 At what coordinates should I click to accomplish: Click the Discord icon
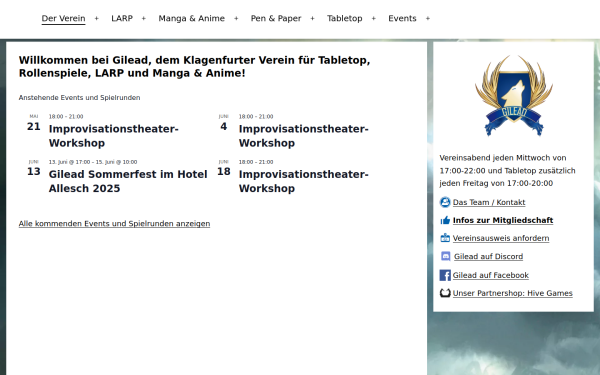coord(445,256)
